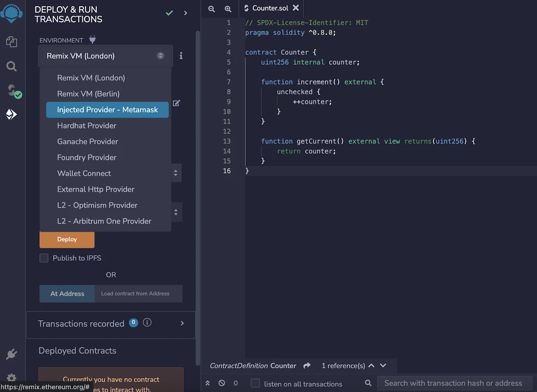Click the transaction hash search field
Viewport: 537px width, 392px height.
click(x=453, y=383)
